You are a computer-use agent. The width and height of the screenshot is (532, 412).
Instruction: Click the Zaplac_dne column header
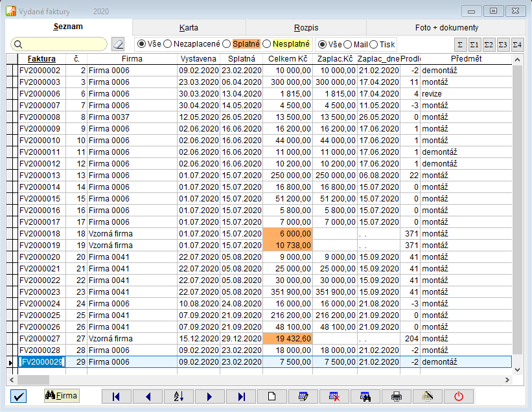pos(378,59)
